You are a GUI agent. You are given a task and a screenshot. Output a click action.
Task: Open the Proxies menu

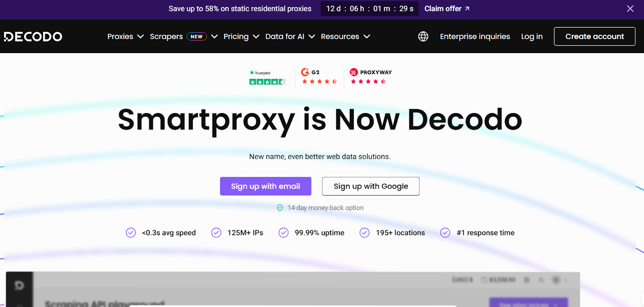[120, 37]
